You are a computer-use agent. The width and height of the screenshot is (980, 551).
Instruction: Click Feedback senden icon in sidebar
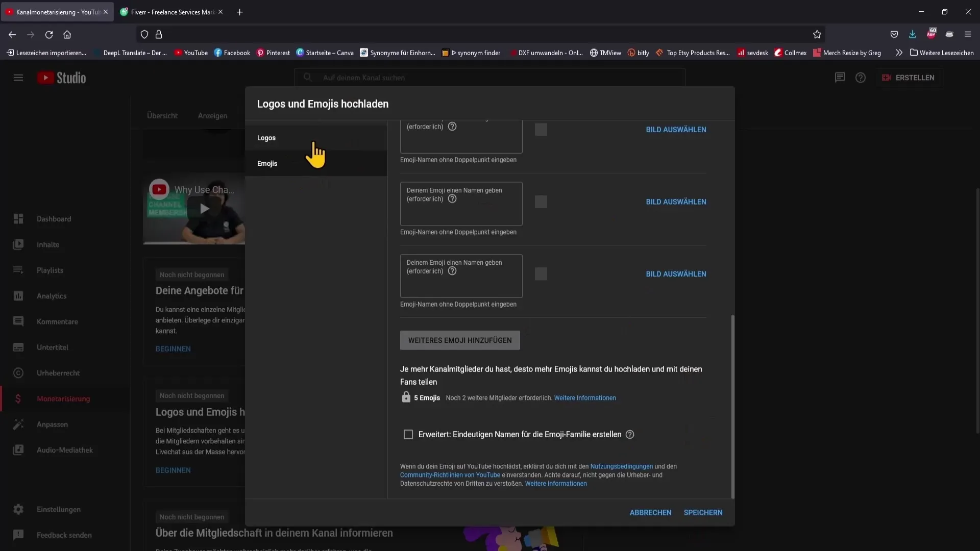18,534
